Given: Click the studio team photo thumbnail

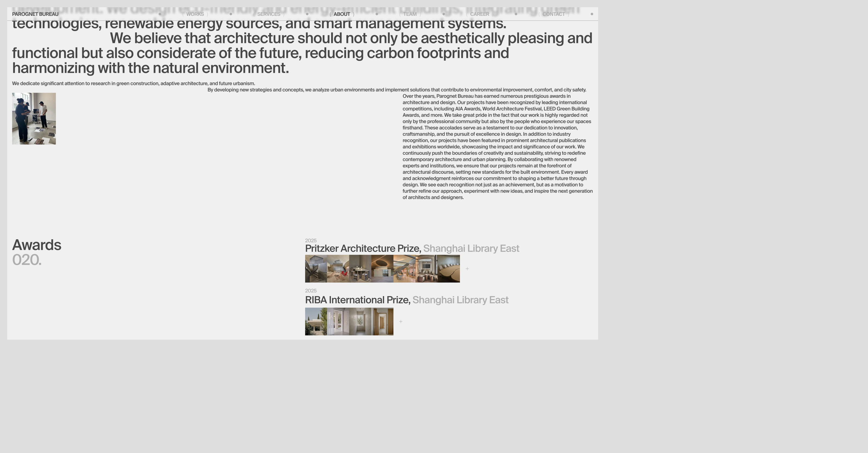Looking at the screenshot, I should pyautogui.click(x=34, y=119).
